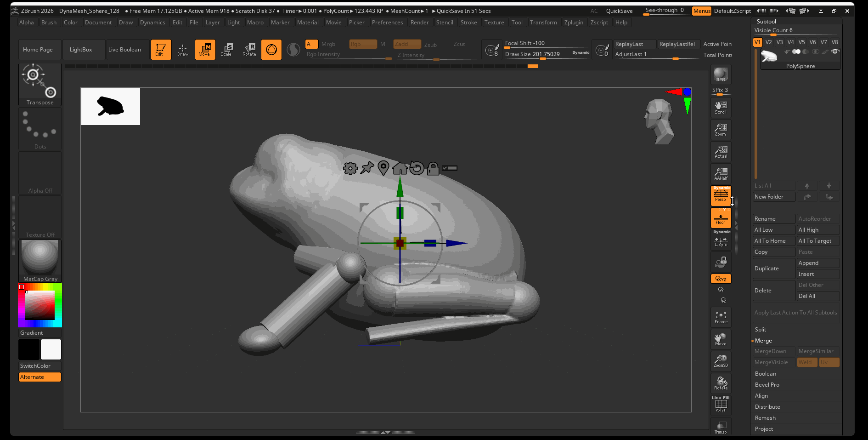Open the Zplugin menu
The image size is (868, 440).
tap(574, 23)
